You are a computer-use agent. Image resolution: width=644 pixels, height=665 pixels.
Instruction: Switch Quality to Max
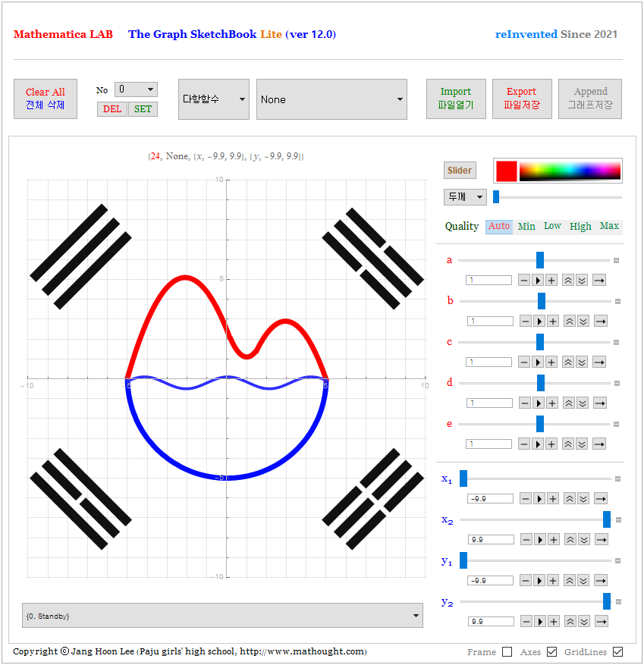tap(609, 226)
